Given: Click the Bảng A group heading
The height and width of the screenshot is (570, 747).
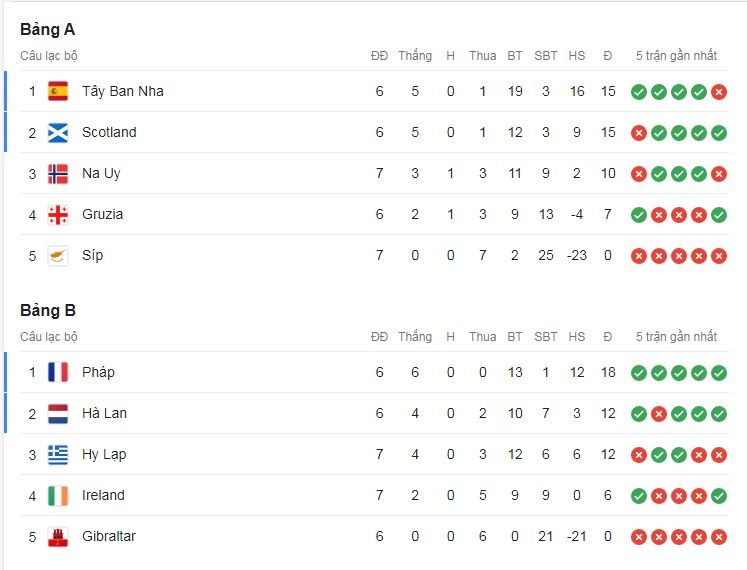Looking at the screenshot, I should [47, 29].
